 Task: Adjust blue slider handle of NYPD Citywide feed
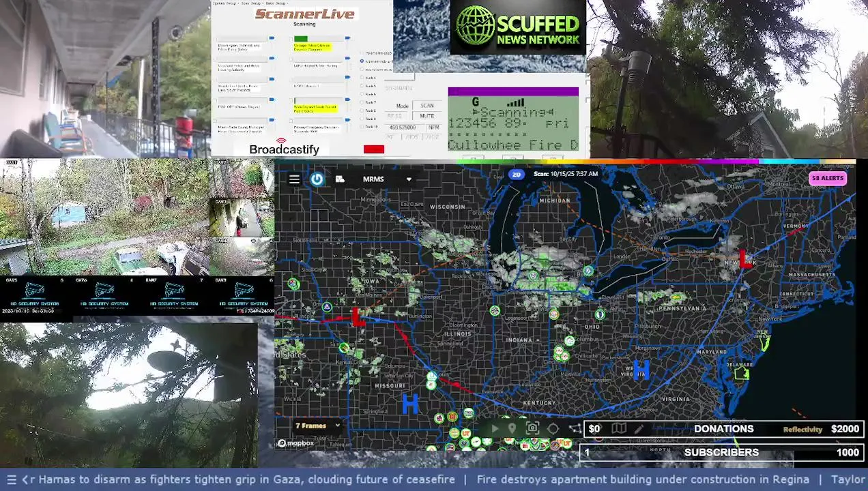(348, 77)
